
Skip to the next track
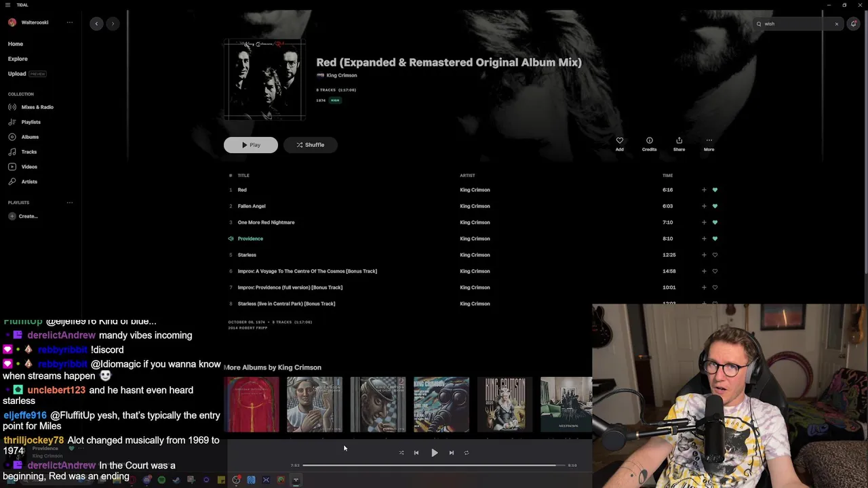(x=451, y=453)
